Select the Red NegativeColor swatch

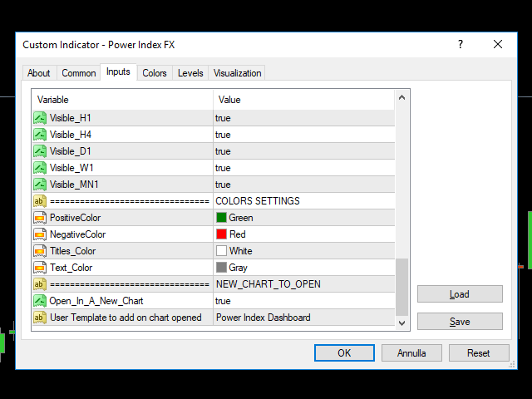coord(222,234)
